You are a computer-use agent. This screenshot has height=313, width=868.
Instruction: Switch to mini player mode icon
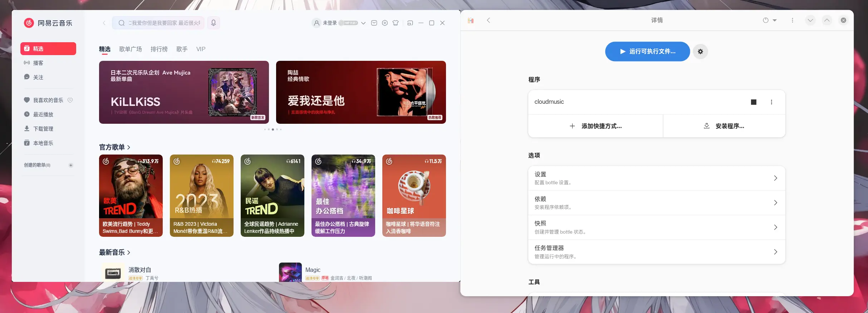[x=410, y=23]
